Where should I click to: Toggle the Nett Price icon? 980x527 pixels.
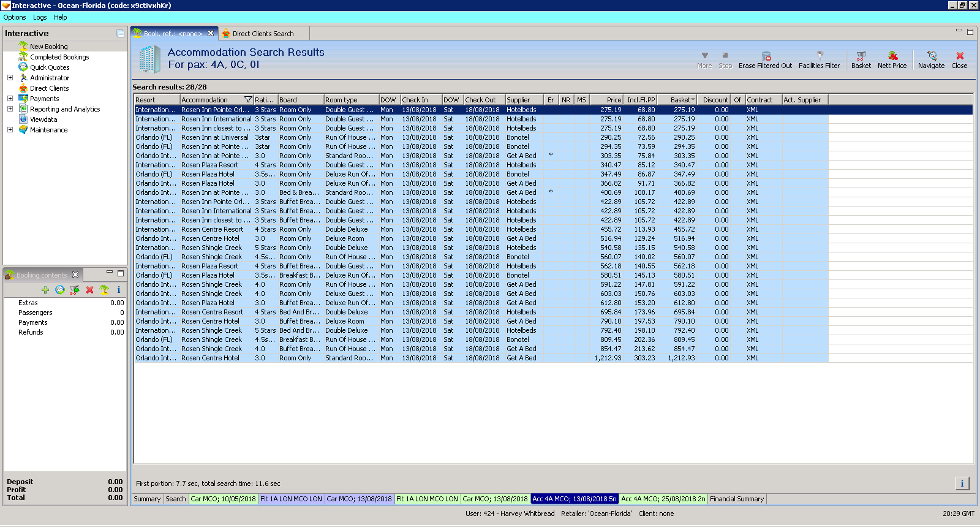click(892, 56)
